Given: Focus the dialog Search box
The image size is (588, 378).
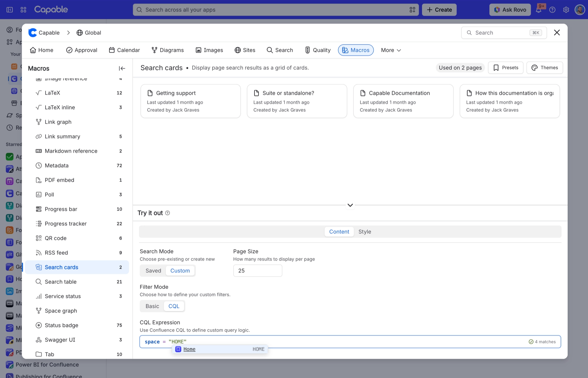Looking at the screenshot, I should 504,33.
